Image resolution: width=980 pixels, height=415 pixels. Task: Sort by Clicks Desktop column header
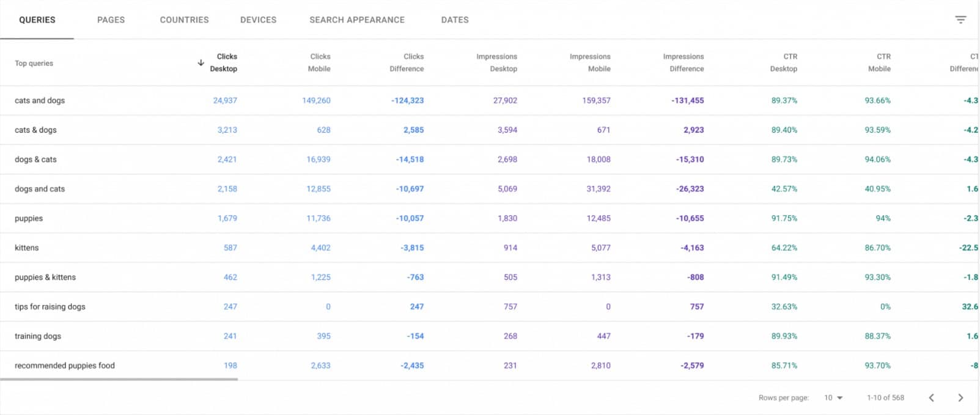pyautogui.click(x=224, y=62)
